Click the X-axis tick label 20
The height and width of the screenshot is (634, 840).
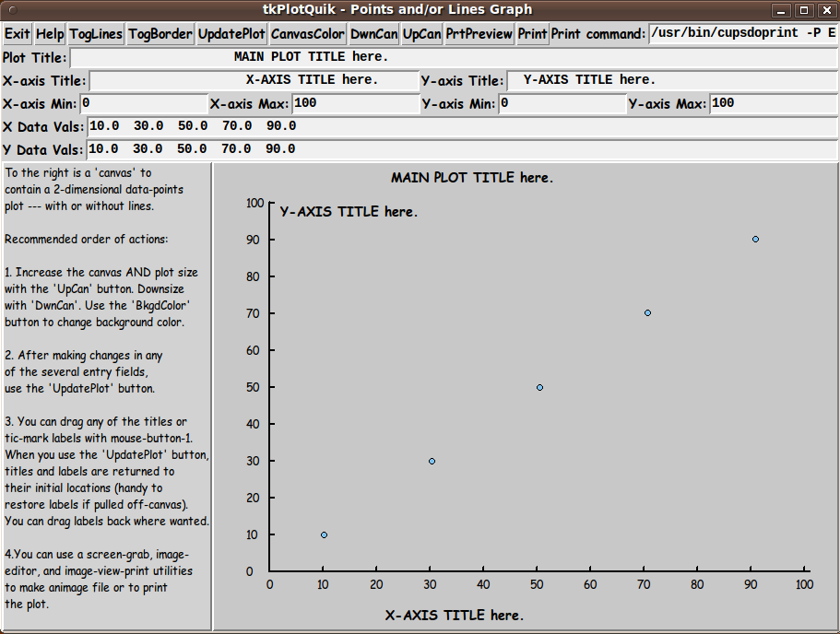coord(376,585)
